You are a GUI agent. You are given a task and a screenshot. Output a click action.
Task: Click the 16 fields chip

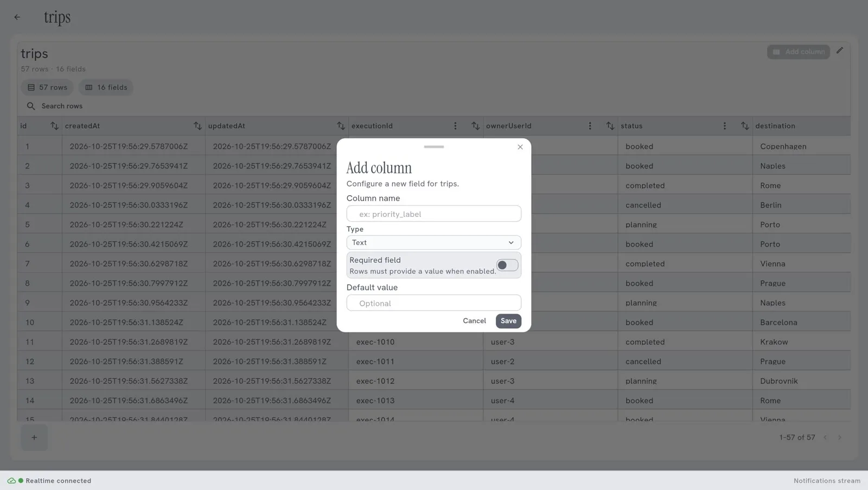pyautogui.click(x=106, y=87)
